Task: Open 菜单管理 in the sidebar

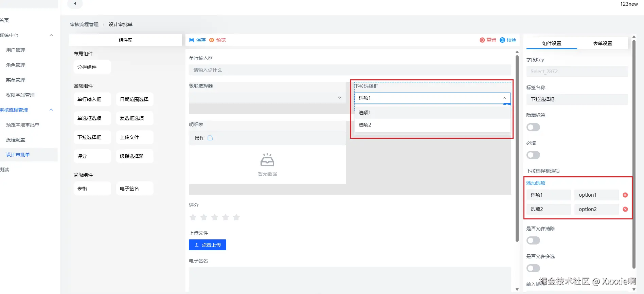Action: (16, 80)
